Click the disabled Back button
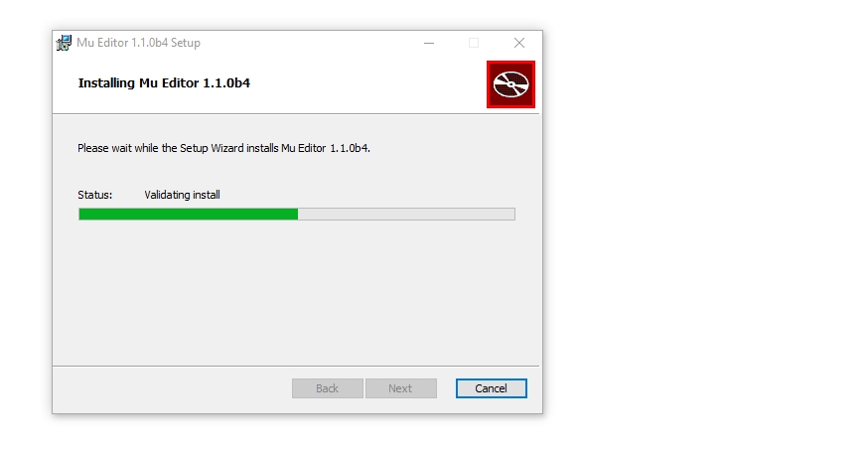This screenshot has height=451, width=868. [x=327, y=388]
